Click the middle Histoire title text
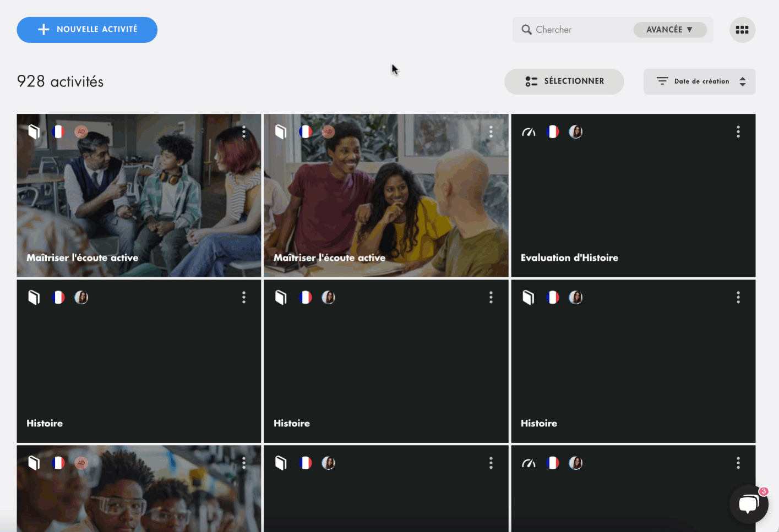Image resolution: width=779 pixels, height=532 pixels. click(x=292, y=423)
